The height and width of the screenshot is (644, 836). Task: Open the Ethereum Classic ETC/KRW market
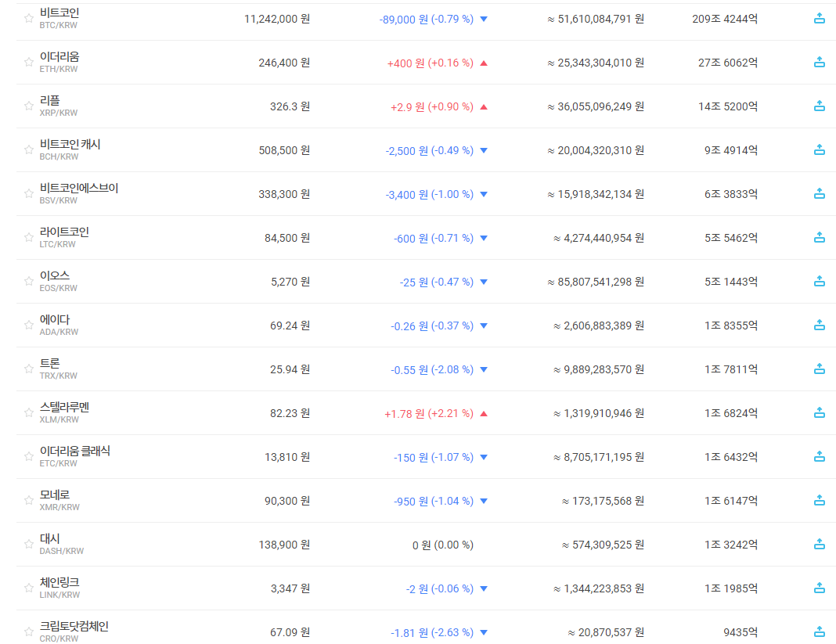coord(74,452)
